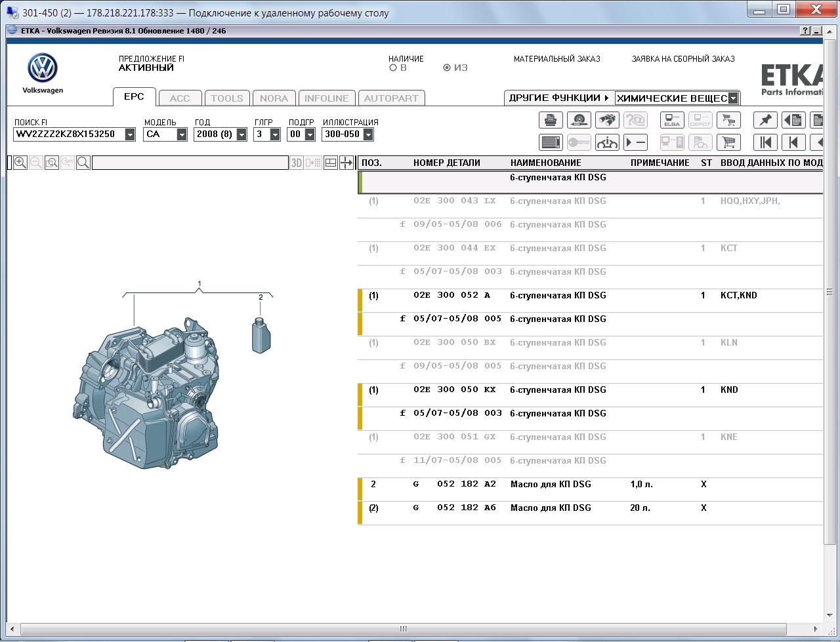The image size is (840, 642).
Task: Click the illustration search magnifier icon
Action: (83, 163)
